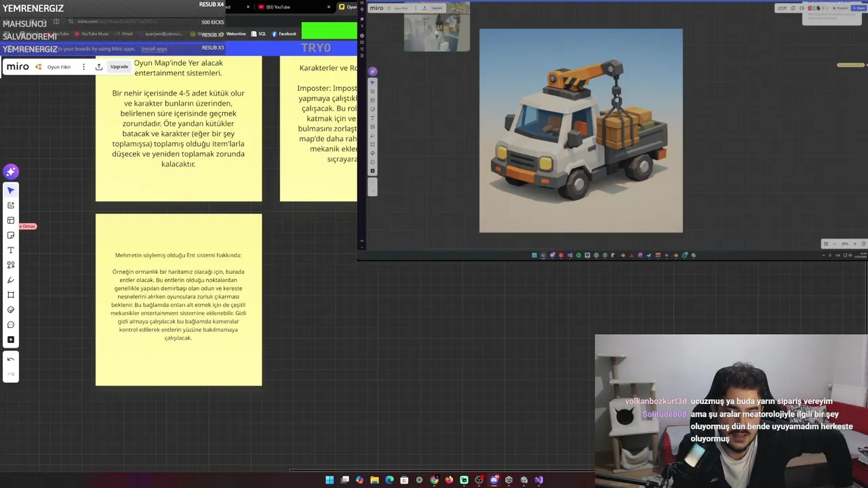
Task: Open the SQL bookmark
Action: [259, 34]
